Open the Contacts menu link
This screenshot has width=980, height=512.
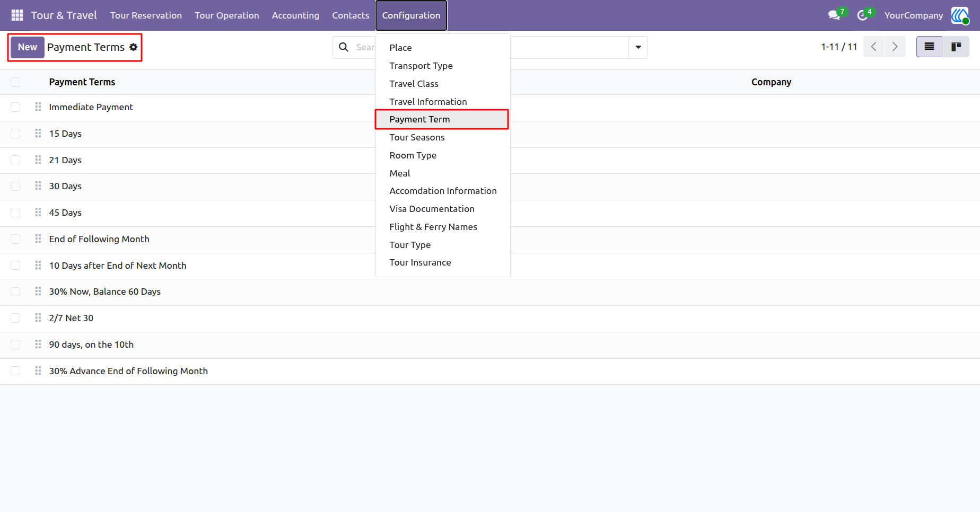(351, 15)
